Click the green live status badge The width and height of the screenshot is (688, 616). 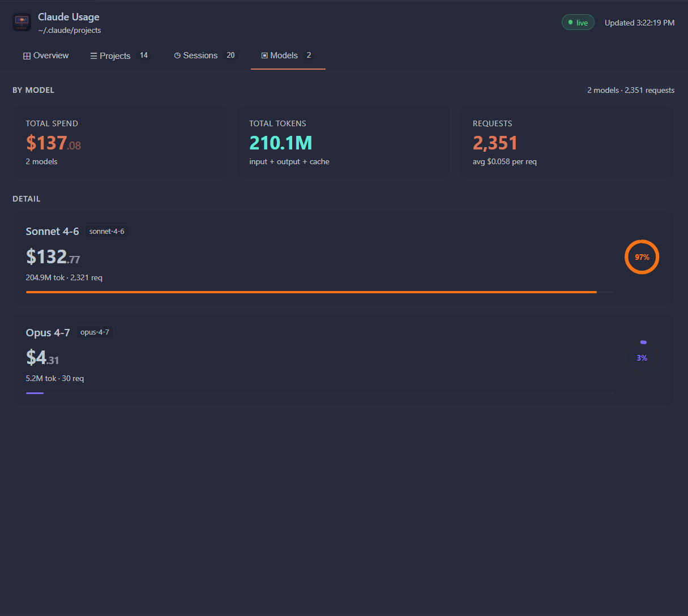click(578, 23)
